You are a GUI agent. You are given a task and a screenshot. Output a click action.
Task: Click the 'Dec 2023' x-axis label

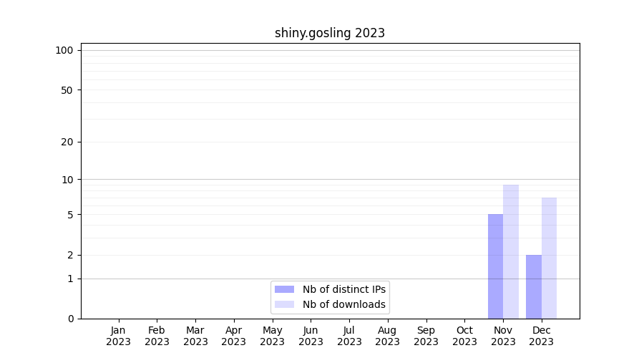click(542, 336)
